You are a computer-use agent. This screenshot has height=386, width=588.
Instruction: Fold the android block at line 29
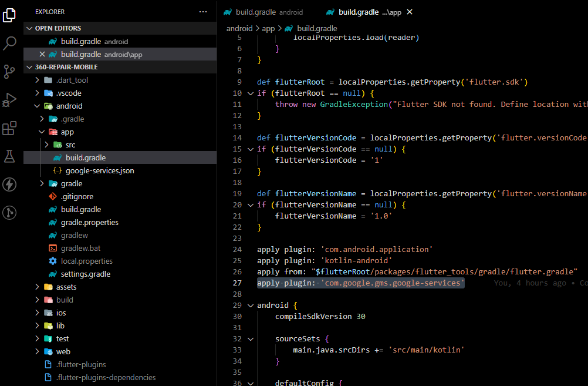tap(251, 306)
